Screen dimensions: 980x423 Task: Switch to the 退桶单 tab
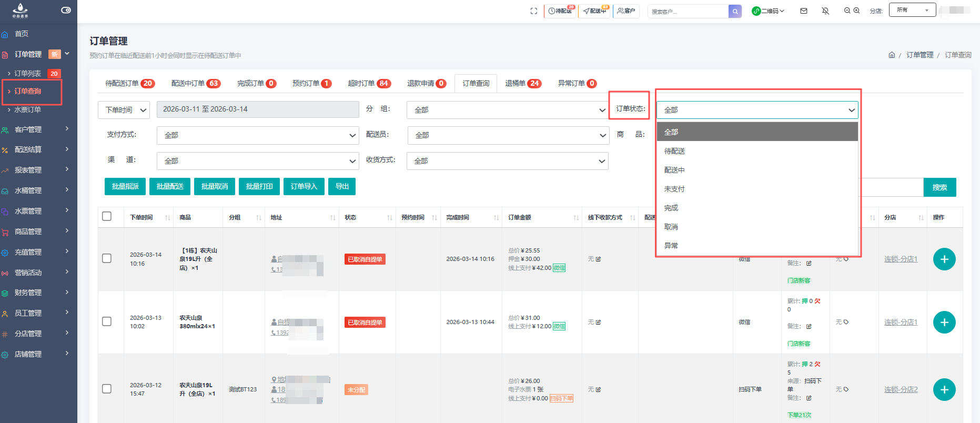pos(523,83)
